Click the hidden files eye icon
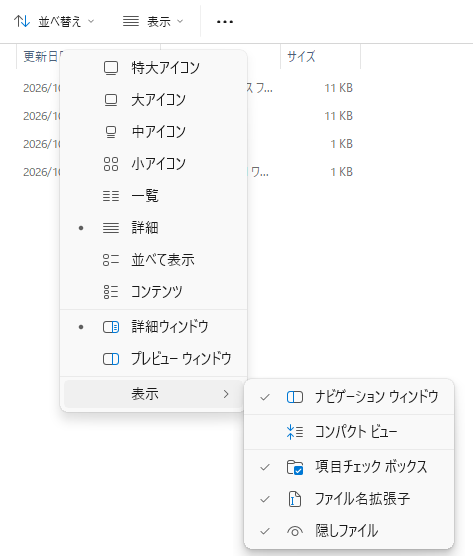Image resolution: width=473 pixels, height=556 pixels. coord(295,531)
